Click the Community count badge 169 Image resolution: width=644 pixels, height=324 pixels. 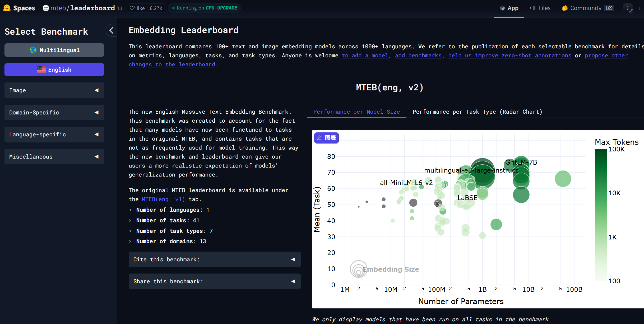tap(609, 8)
